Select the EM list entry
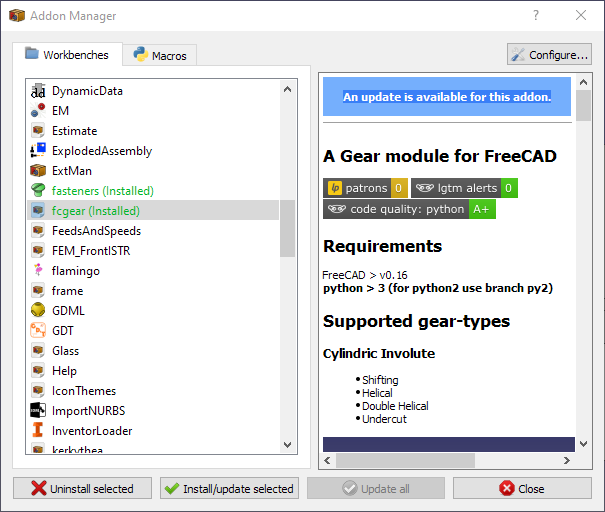The image size is (605, 512). click(153, 111)
